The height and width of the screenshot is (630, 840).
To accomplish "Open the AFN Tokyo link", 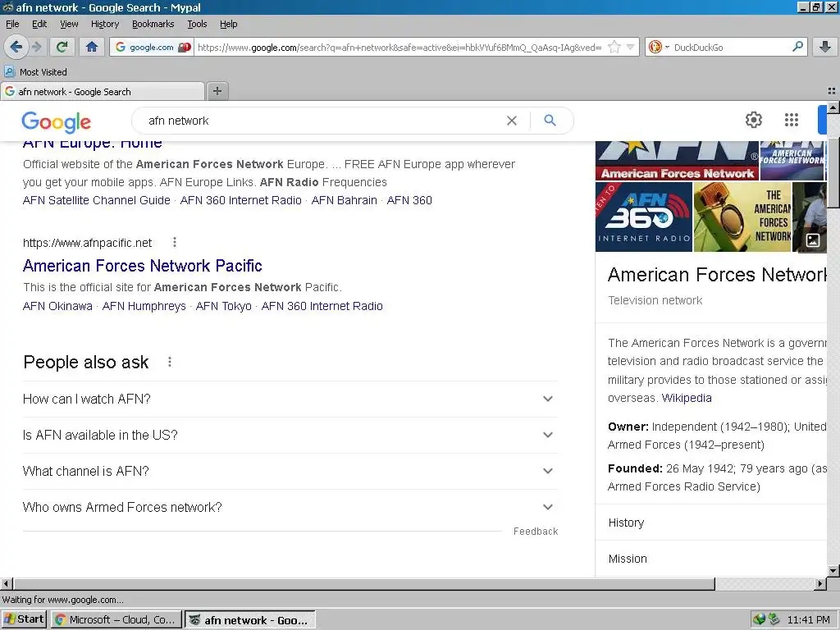I will 223,307.
